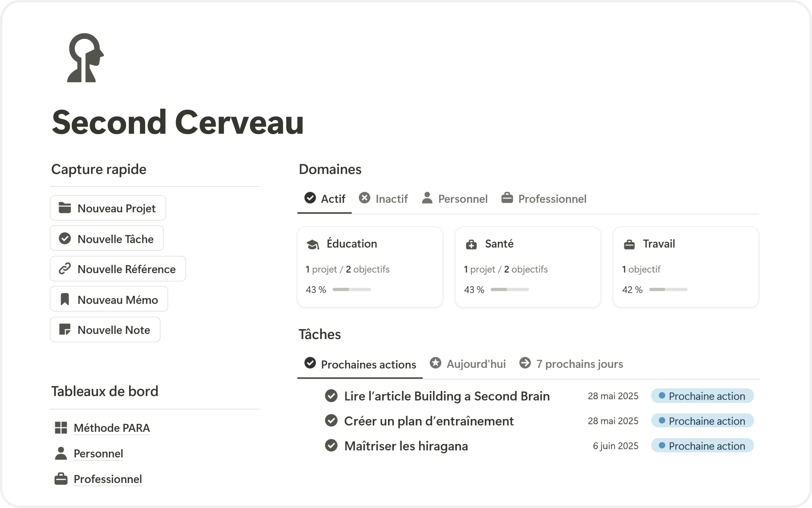Click the sticky note icon on Nouvelle Note
The width and height of the screenshot is (812, 508).
[x=65, y=329]
